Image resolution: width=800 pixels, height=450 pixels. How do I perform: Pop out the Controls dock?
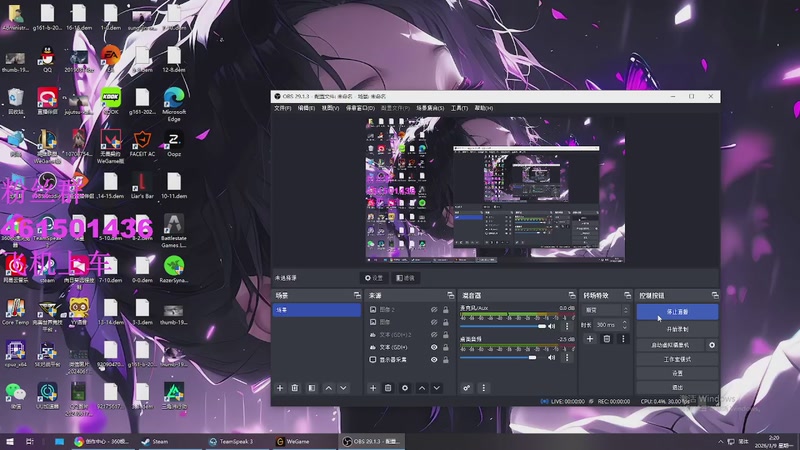click(x=715, y=295)
